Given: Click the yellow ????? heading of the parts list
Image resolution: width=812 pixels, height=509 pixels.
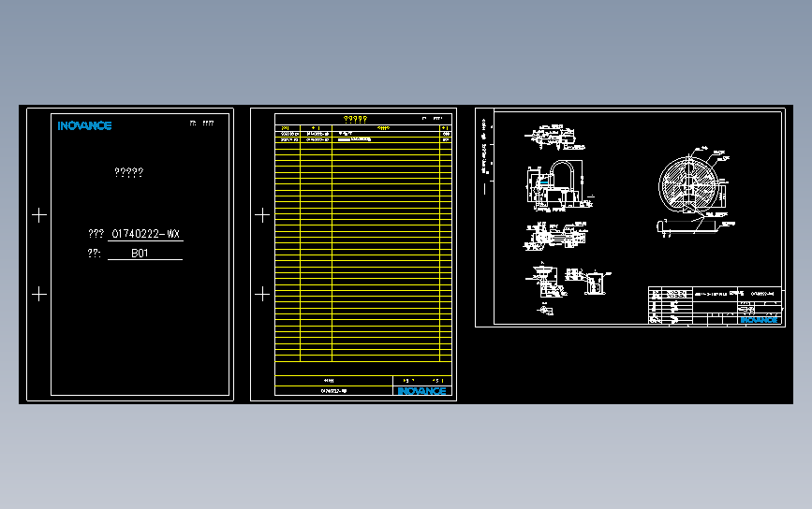Looking at the screenshot, I should [355, 120].
